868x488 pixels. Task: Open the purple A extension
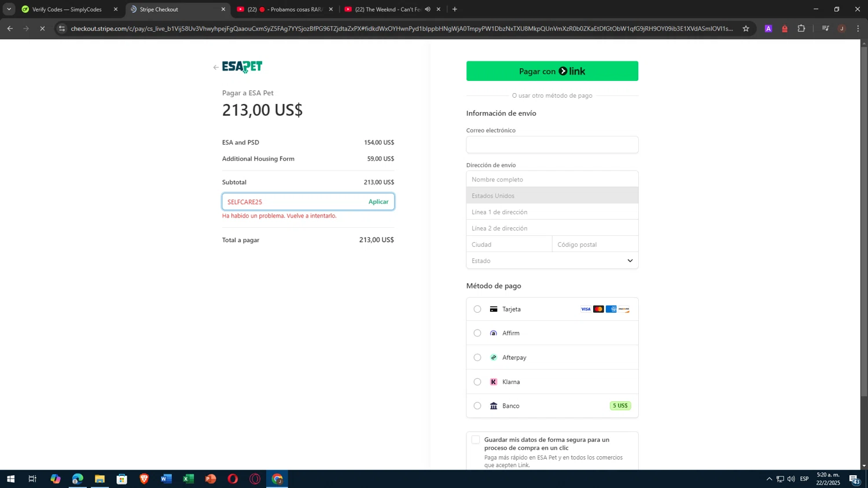tap(768, 28)
